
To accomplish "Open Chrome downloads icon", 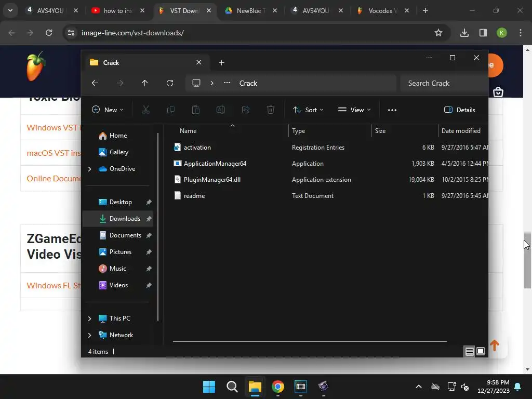I will [x=464, y=33].
